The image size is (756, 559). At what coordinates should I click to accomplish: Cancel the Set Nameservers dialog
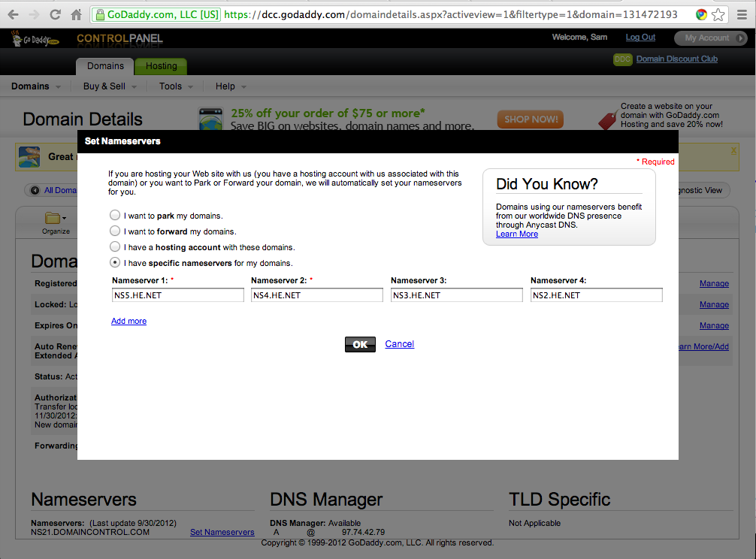399,343
